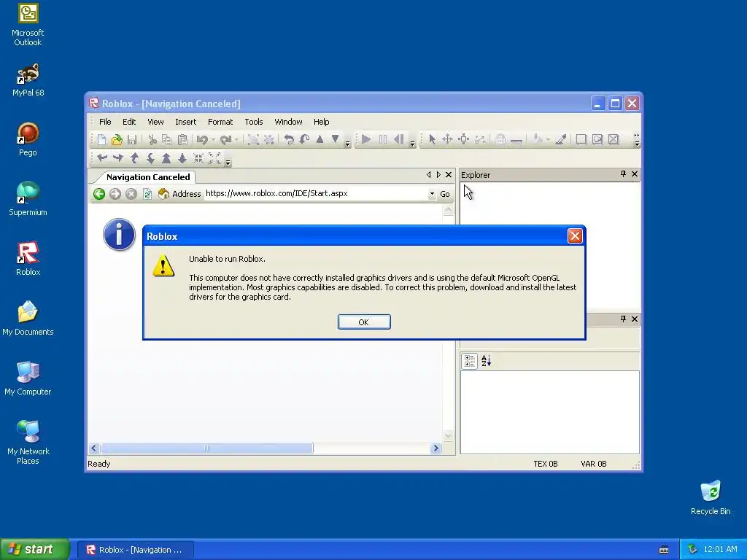Click the Pause button in Roblox toolbar
Viewport: 747px width, 560px height.
tap(383, 139)
